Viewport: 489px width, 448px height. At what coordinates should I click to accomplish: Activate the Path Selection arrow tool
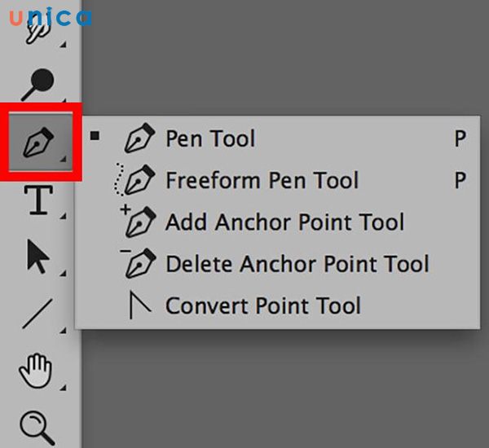tap(37, 257)
